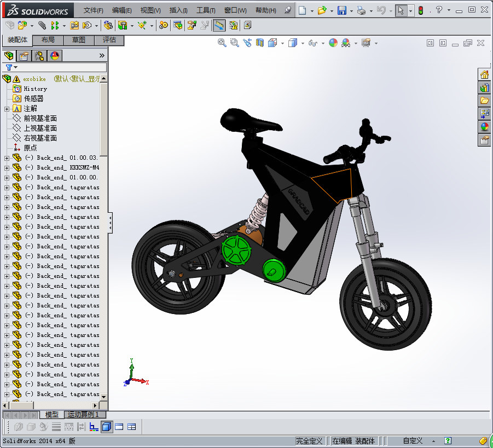Click the Take Snapshot icon
Viewport: 493px width, 448px height.
point(247,25)
